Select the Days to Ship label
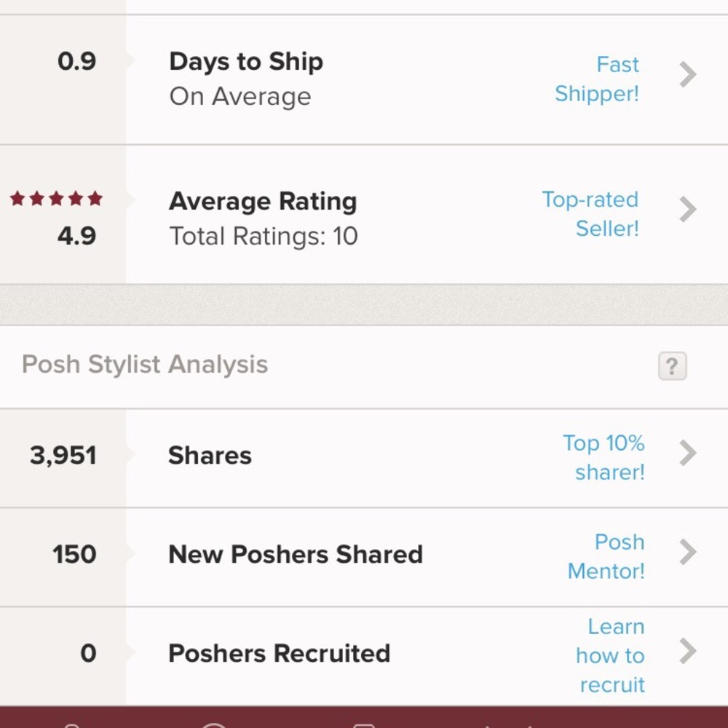 [246, 62]
